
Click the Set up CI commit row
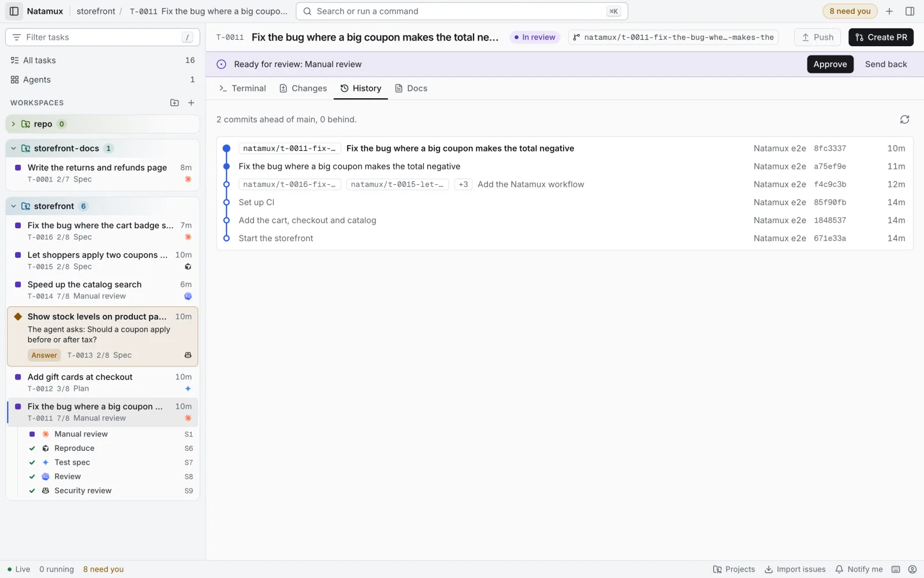564,202
